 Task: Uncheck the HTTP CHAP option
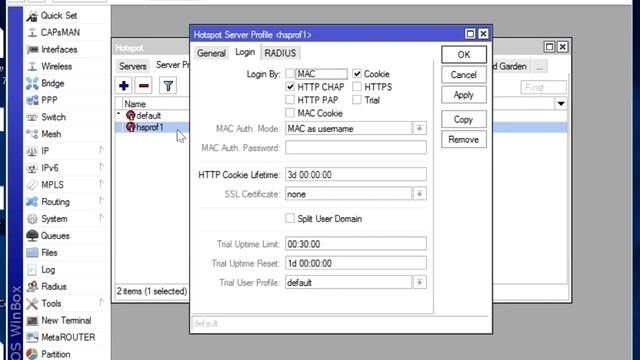coord(290,87)
